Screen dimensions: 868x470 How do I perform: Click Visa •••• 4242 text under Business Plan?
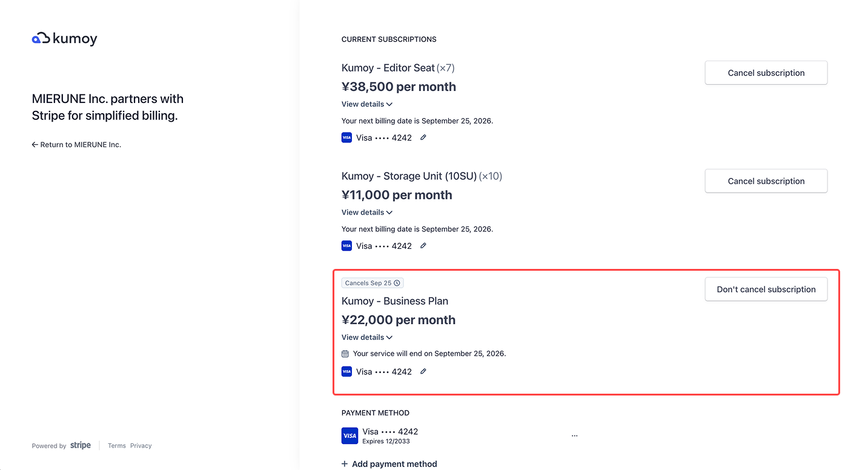(384, 371)
